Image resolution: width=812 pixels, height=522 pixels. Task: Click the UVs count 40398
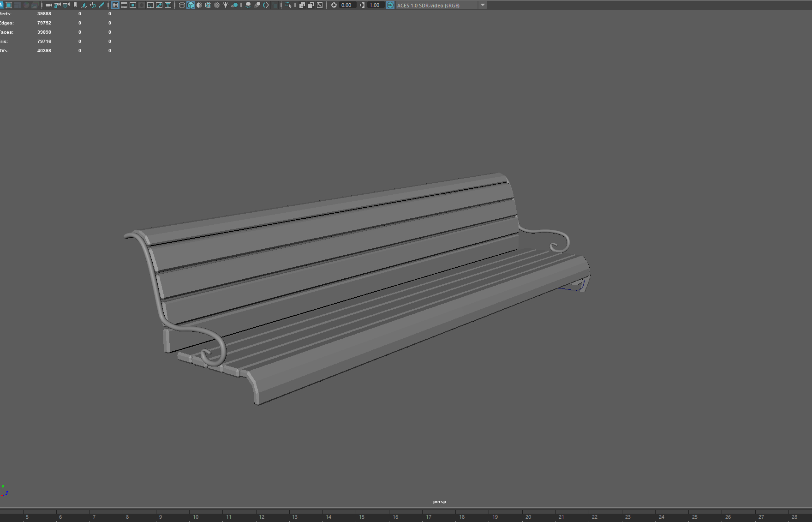[44, 51]
